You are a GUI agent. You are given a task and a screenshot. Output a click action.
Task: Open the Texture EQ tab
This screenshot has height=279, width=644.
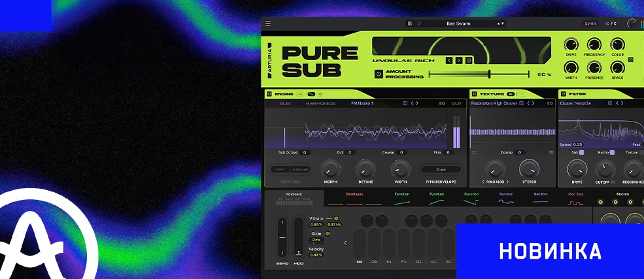(550, 103)
